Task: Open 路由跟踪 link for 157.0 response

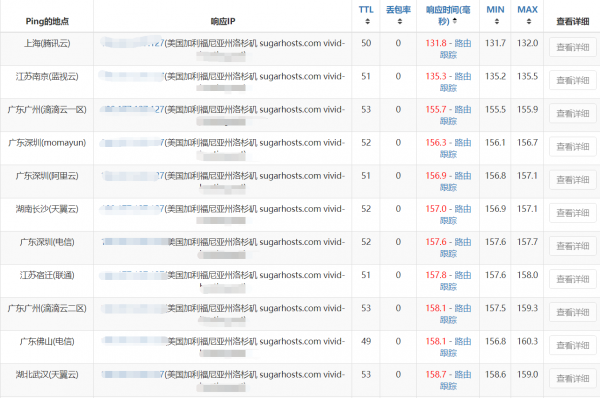Action: pyautogui.click(x=455, y=215)
